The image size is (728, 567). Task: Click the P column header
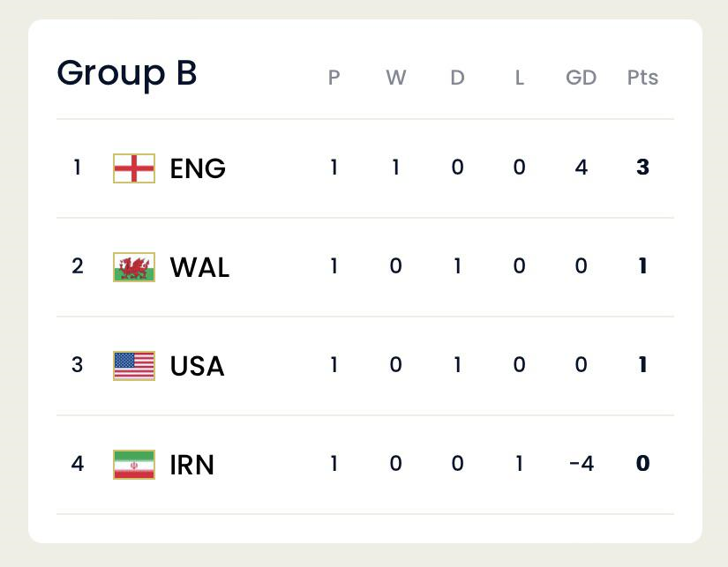coord(334,78)
